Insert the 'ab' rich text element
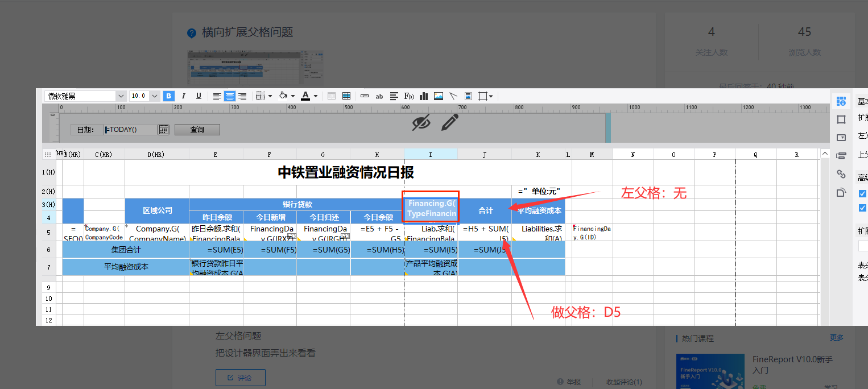The height and width of the screenshot is (389, 868). pyautogui.click(x=379, y=96)
